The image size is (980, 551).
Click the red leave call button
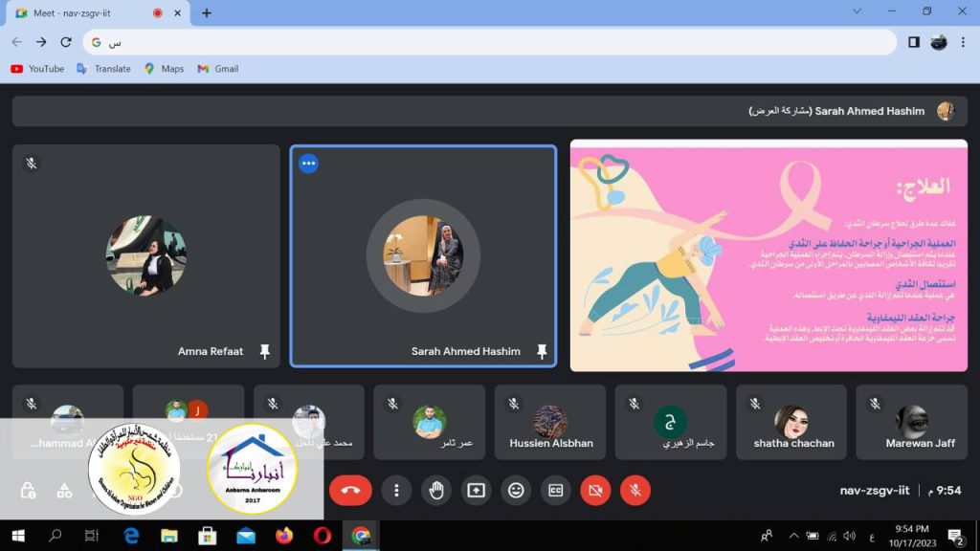click(350, 491)
